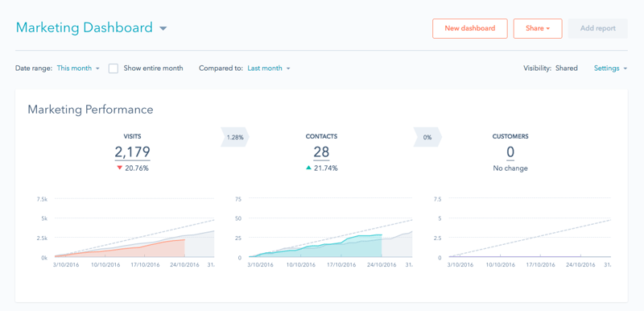Screen dimensions: 644x311
Task: Expand the This month date range dropdown
Action: (x=78, y=68)
